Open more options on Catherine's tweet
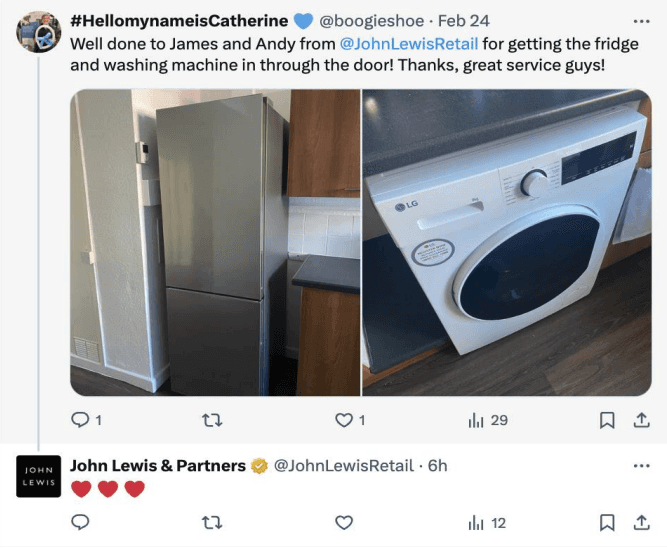 (641, 21)
